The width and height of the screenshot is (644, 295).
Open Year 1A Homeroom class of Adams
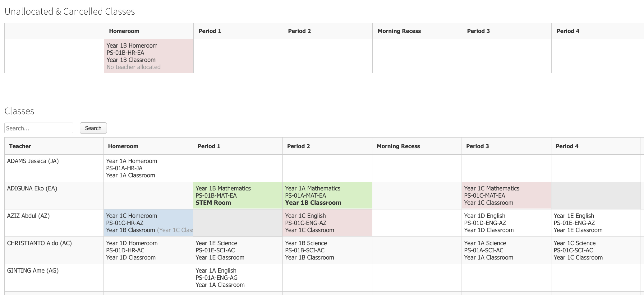(148, 168)
